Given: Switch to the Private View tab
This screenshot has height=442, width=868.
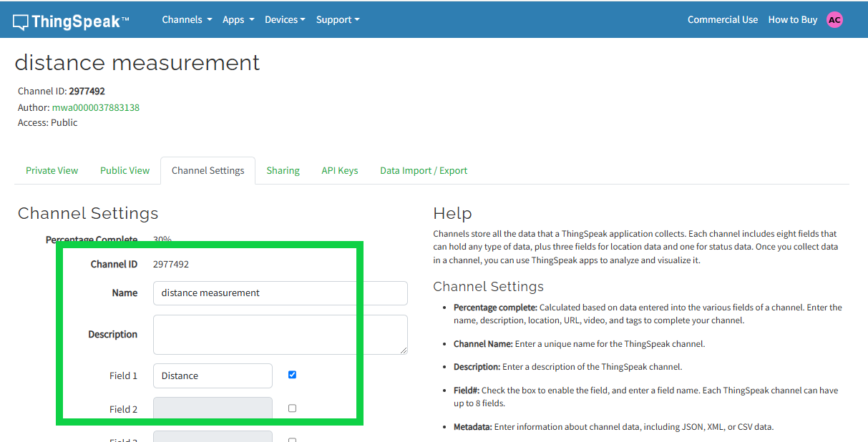Looking at the screenshot, I should click(52, 170).
